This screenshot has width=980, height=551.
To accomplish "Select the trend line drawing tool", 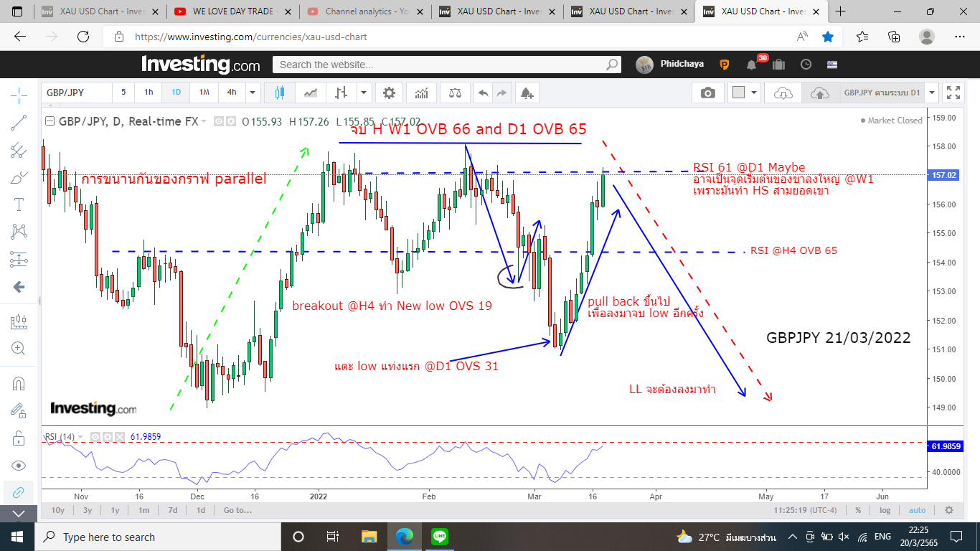I will point(19,123).
